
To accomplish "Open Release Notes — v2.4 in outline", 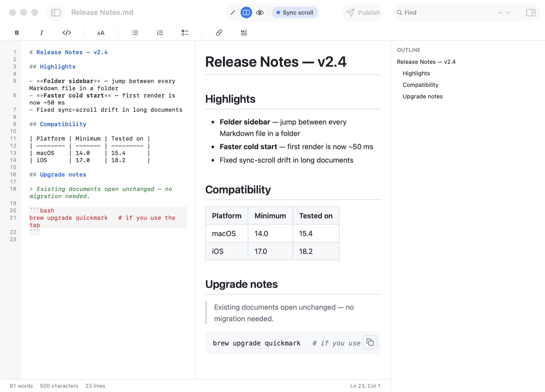I will coord(426,62).
